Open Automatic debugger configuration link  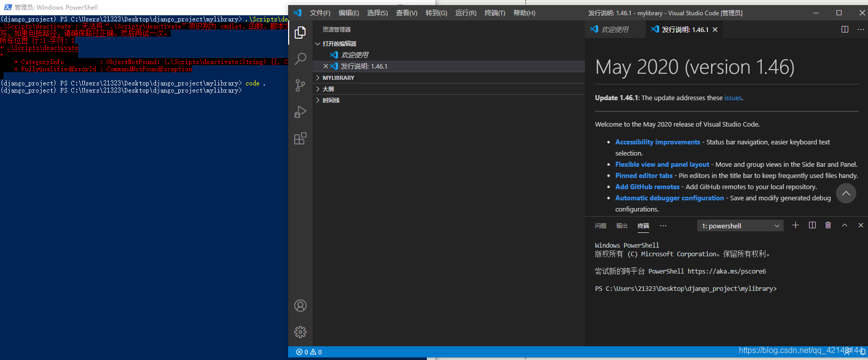[669, 198]
